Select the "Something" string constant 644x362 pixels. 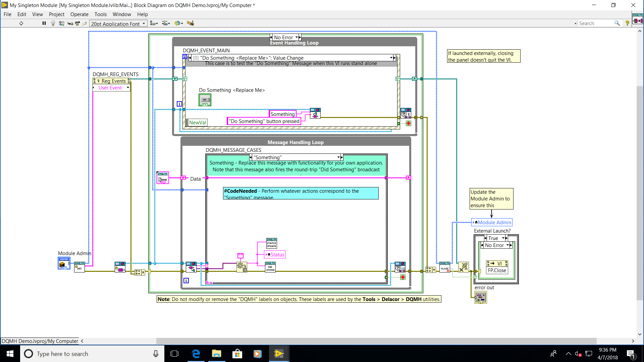[282, 114]
